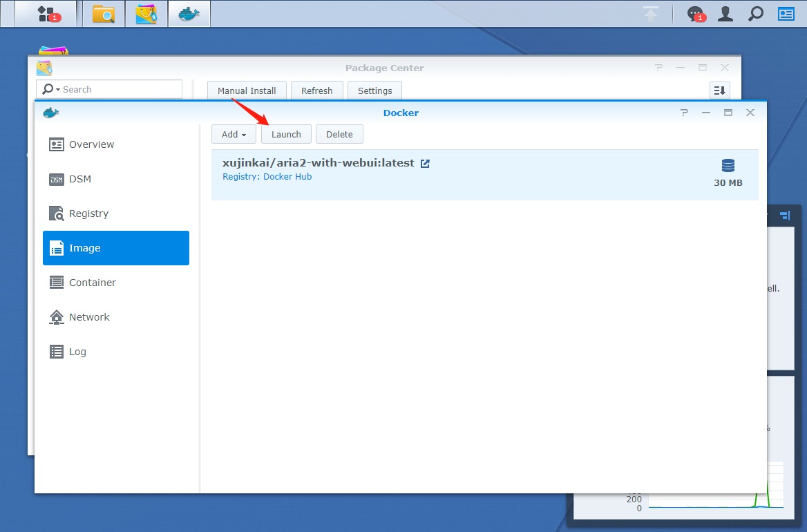This screenshot has width=807, height=532.
Task: Open the external link icon beside aria2 image
Action: 425,164
